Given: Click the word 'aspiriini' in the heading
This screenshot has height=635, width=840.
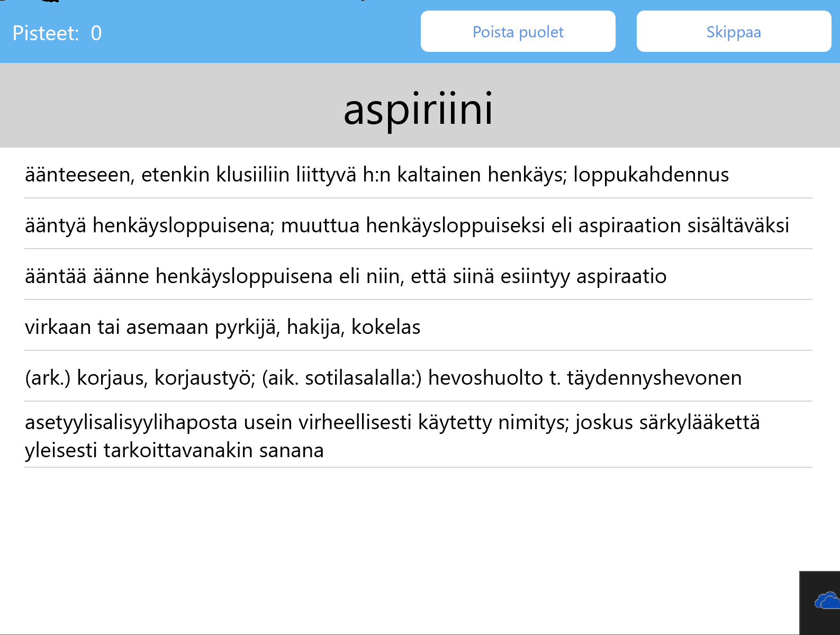Looking at the screenshot, I should click(418, 109).
